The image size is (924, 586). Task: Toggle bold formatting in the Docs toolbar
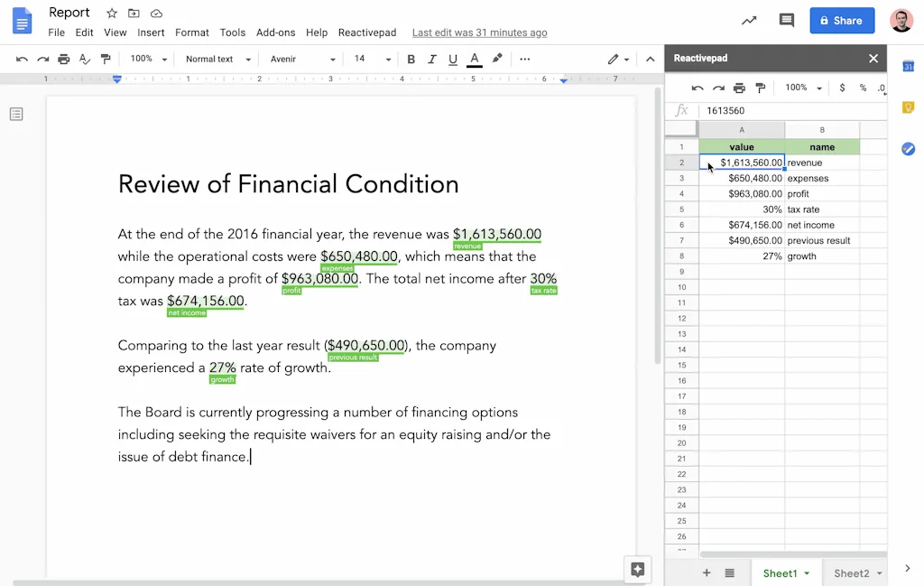coord(411,58)
